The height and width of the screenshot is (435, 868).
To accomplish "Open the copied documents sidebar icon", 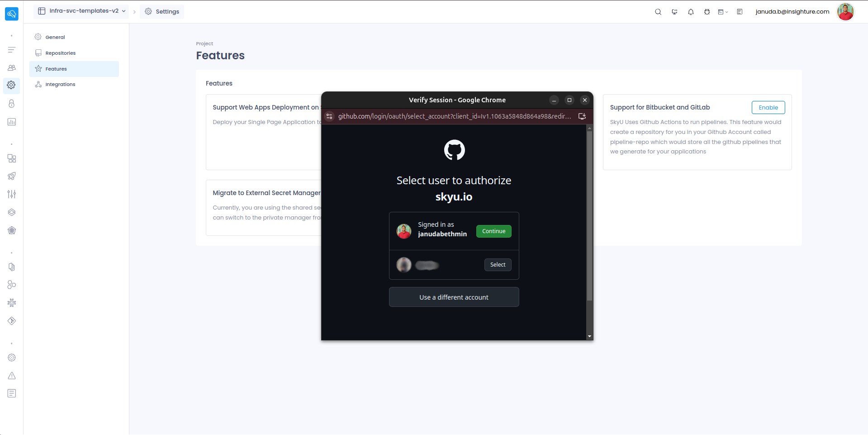I will [12, 267].
